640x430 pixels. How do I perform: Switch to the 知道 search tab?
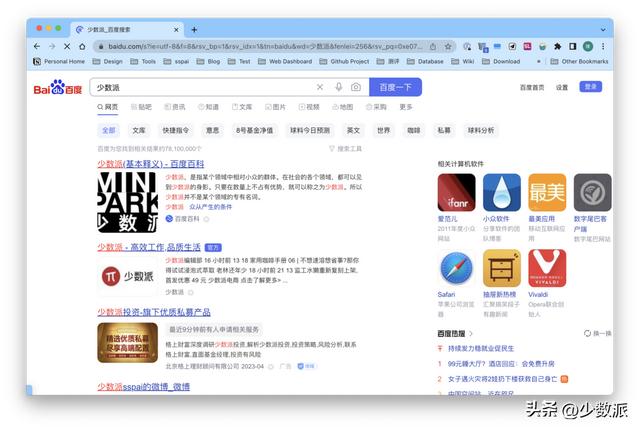tap(208, 107)
